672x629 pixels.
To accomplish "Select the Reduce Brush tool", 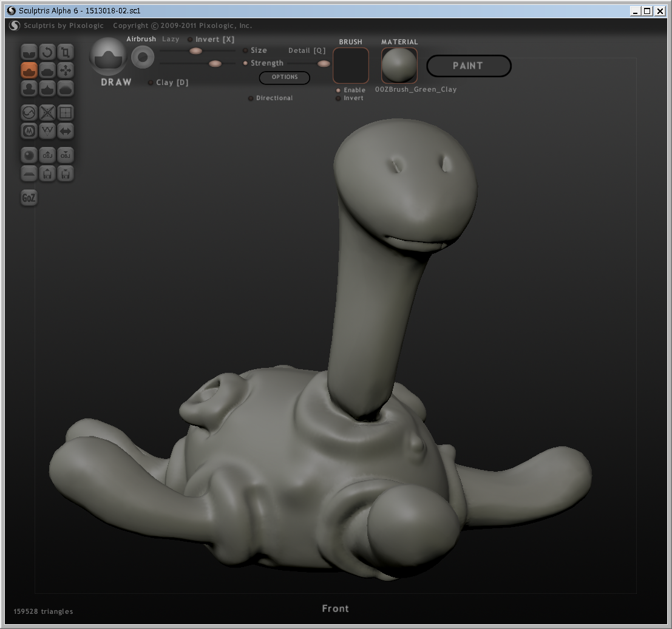I will tap(29, 113).
